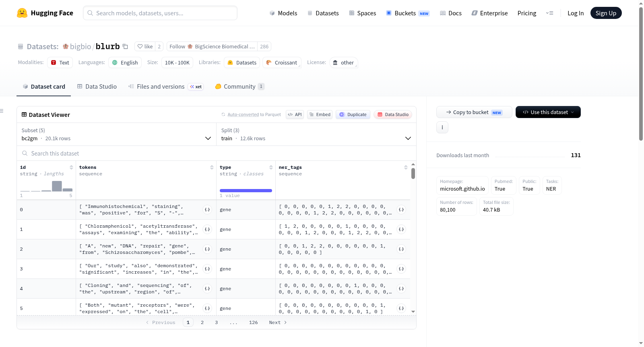
Task: Click the Search this dataset field
Action: [x=217, y=153]
